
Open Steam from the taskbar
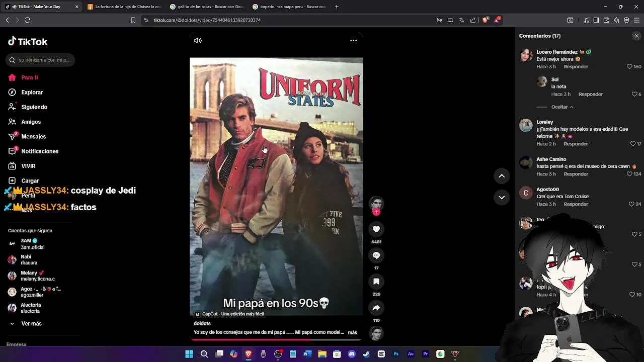366,354
